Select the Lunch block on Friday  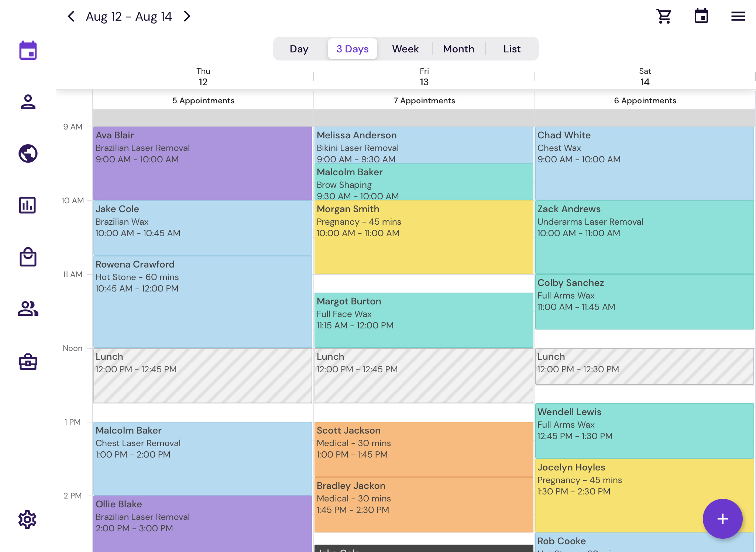[424, 376]
